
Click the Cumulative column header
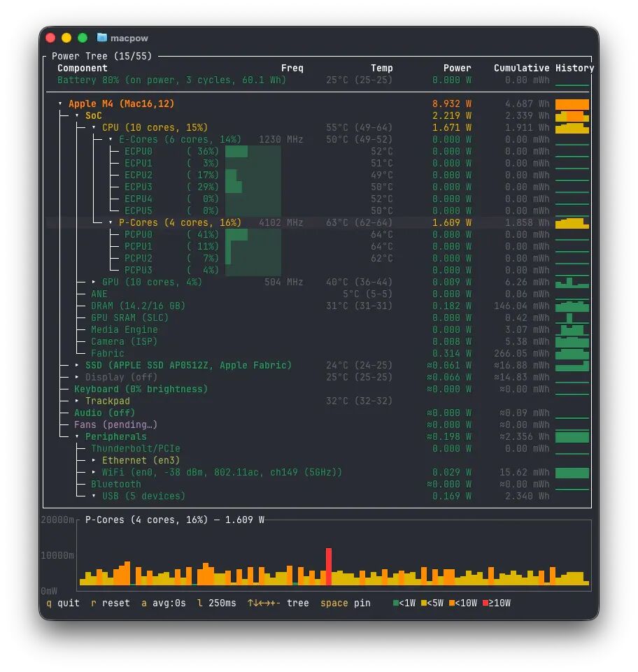[521, 68]
